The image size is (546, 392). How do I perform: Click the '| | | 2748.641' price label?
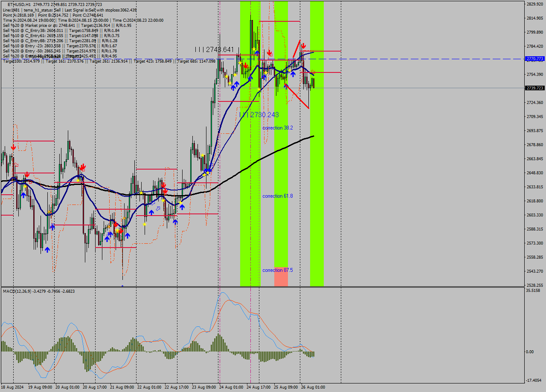tap(215, 49)
